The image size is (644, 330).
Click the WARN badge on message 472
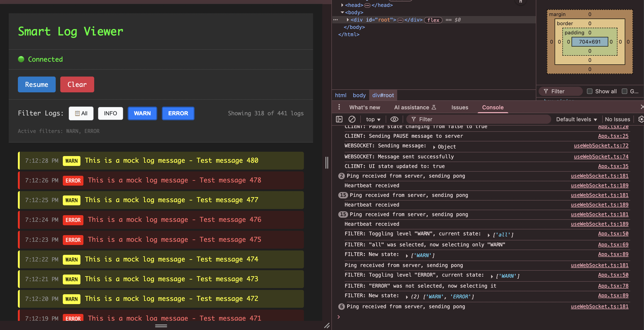72,299
